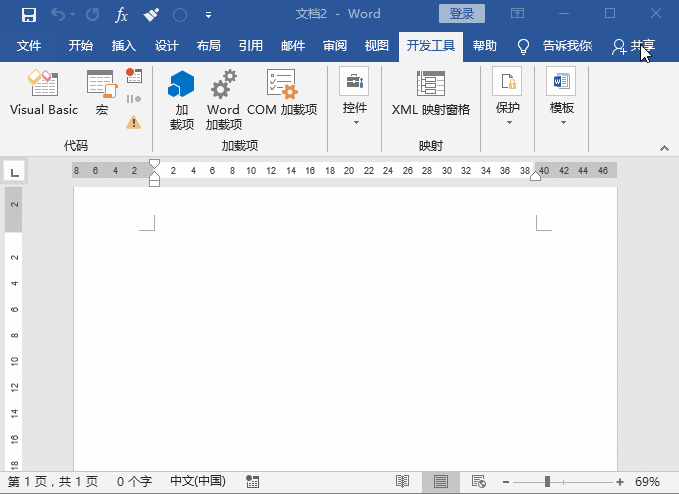Switch to the 审阅 tab
The width and height of the screenshot is (679, 494).
tap(335, 46)
